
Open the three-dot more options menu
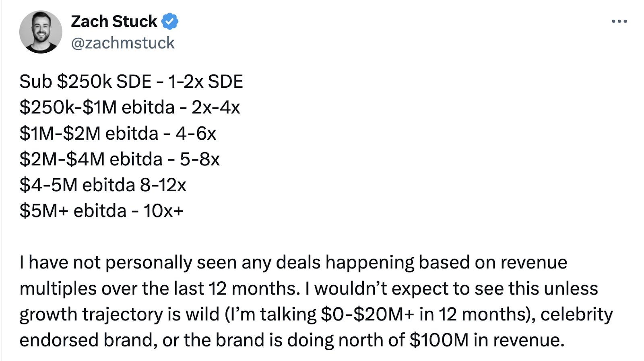(619, 22)
